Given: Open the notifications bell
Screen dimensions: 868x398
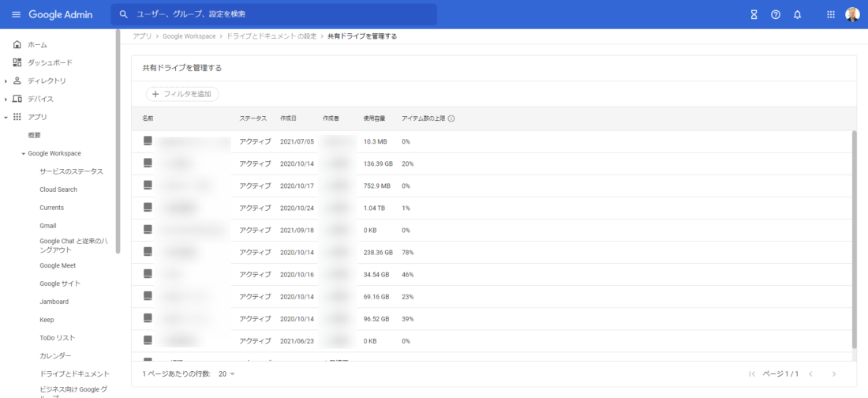Looking at the screenshot, I should click(x=797, y=15).
